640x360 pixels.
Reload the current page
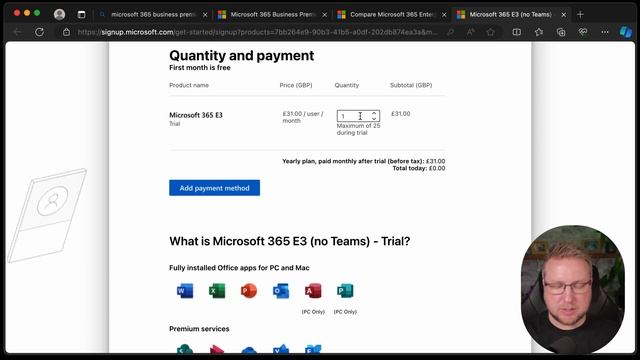click(39, 32)
